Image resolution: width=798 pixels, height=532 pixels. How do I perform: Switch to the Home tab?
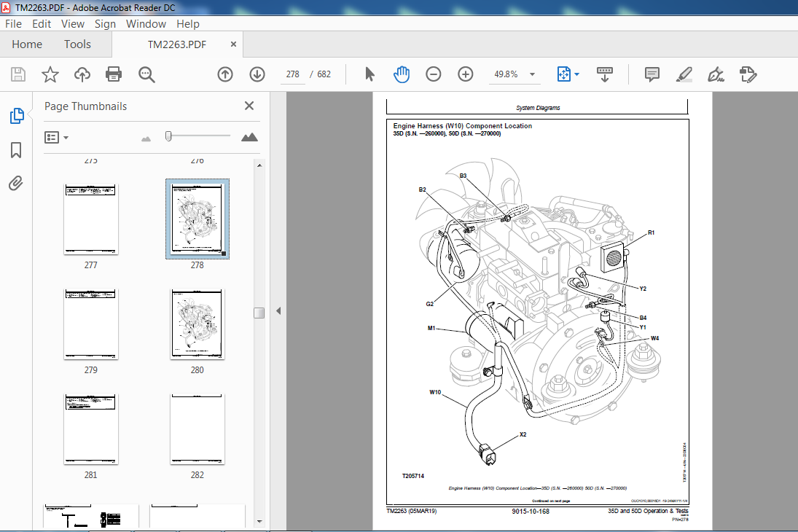point(27,44)
